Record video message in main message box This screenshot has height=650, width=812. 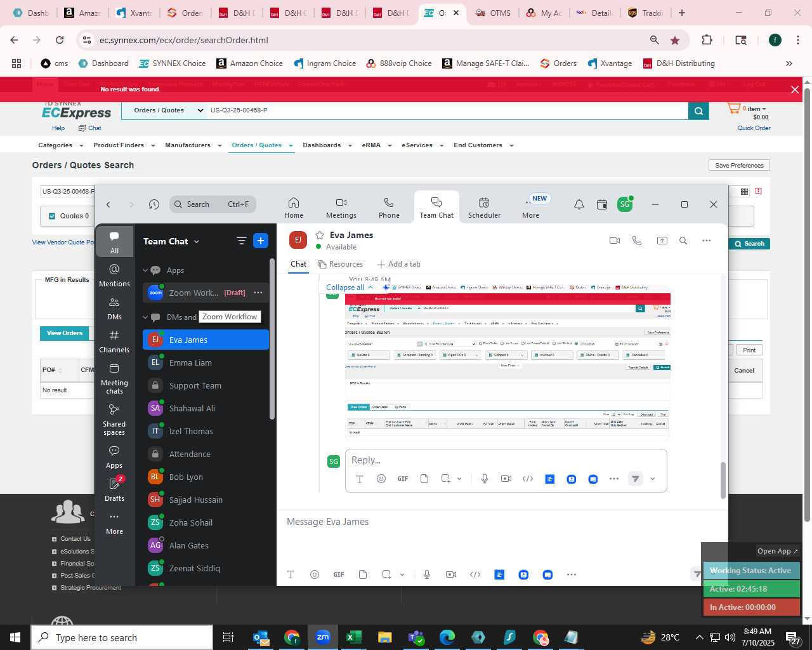point(451,574)
